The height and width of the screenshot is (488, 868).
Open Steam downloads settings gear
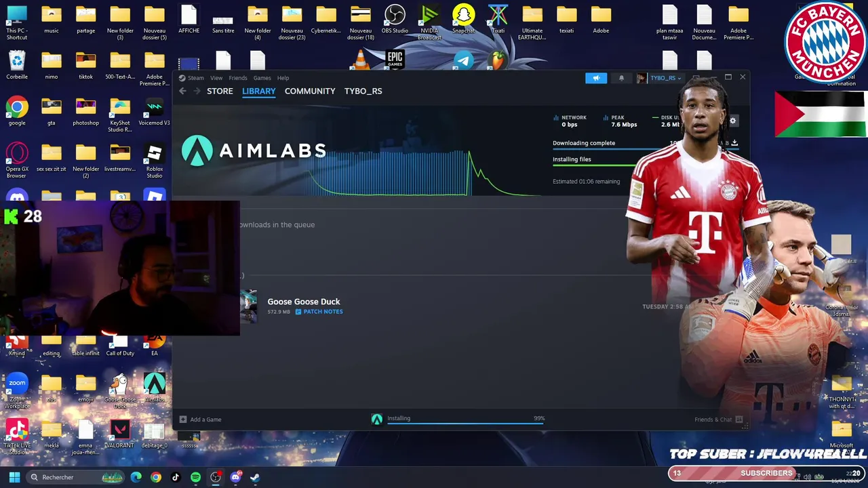pos(732,121)
